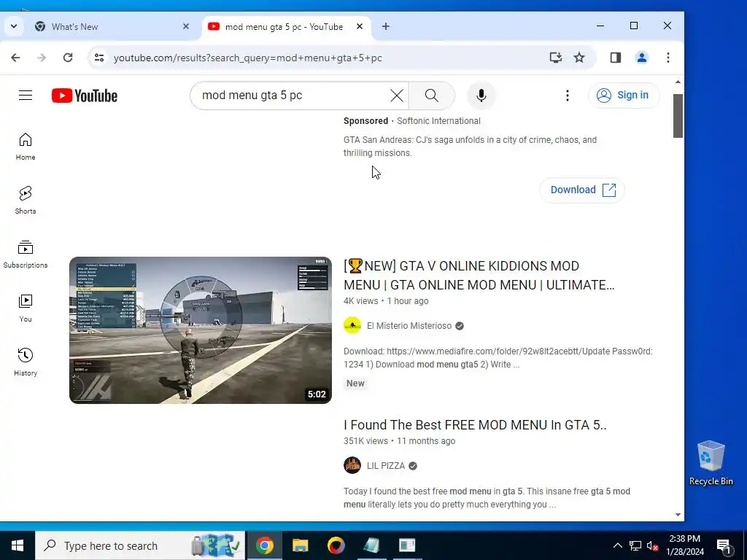Open Chrome tab search dropdown arrow

[14, 27]
